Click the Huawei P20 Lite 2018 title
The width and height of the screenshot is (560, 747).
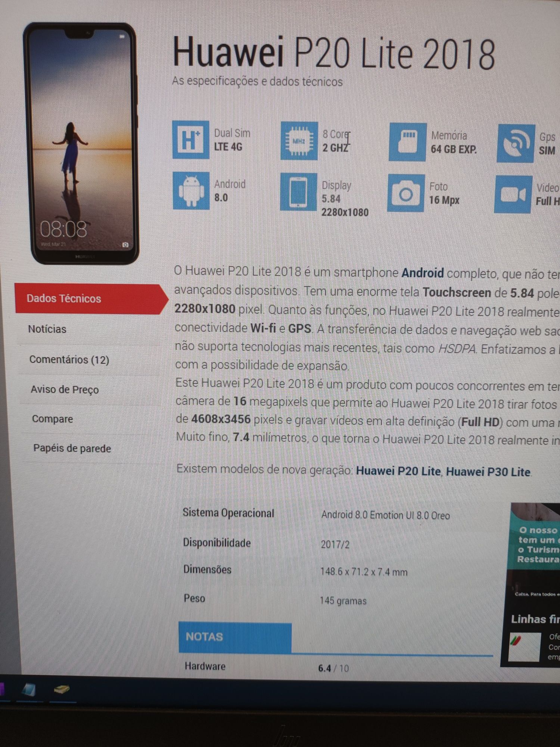coord(334,53)
